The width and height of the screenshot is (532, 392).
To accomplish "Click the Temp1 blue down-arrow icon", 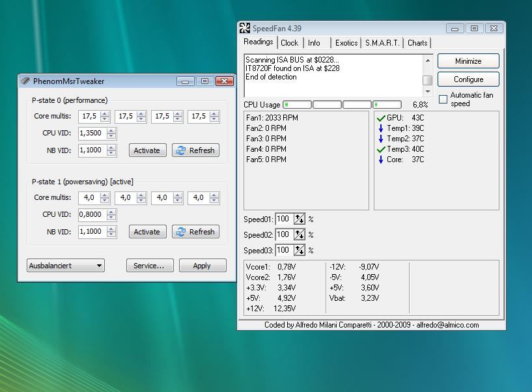I will point(381,128).
